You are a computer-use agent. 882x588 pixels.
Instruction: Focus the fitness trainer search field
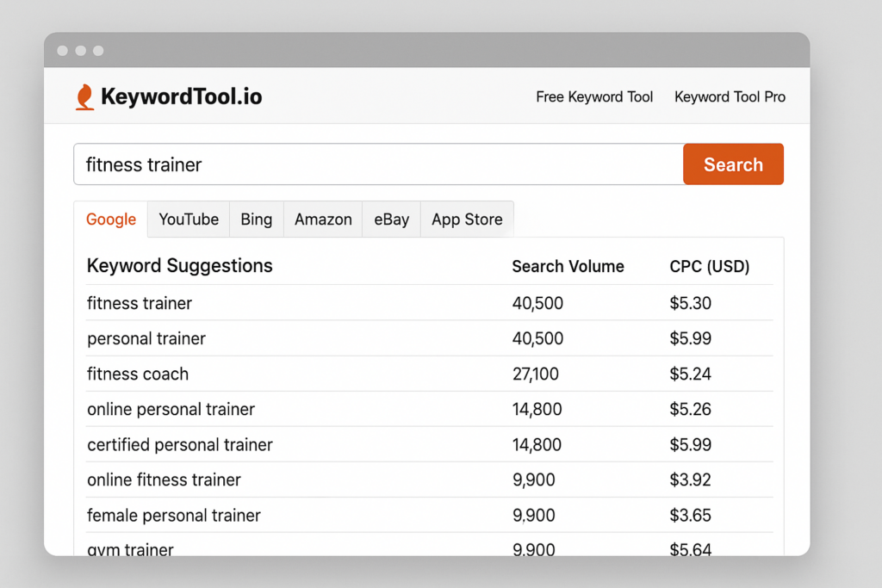click(x=378, y=164)
